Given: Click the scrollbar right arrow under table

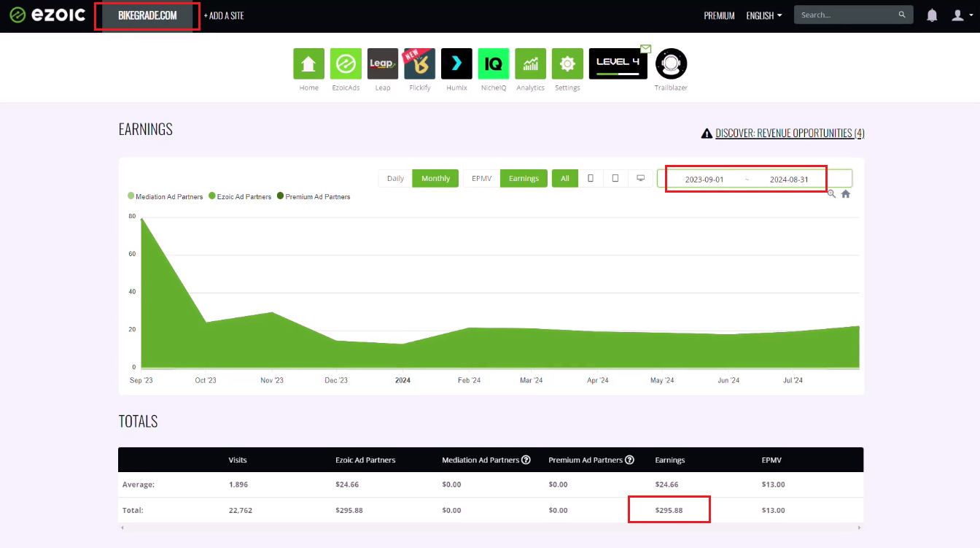Looking at the screenshot, I should point(860,527).
